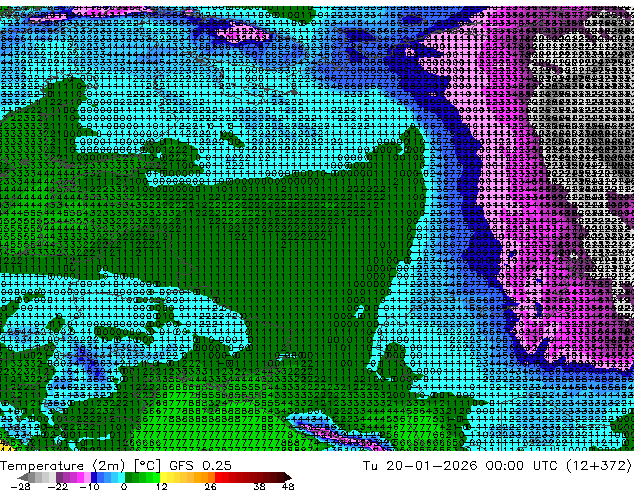The width and height of the screenshot is (634, 490).
Task: Click the "-28" legend label
Action: (x=20, y=486)
